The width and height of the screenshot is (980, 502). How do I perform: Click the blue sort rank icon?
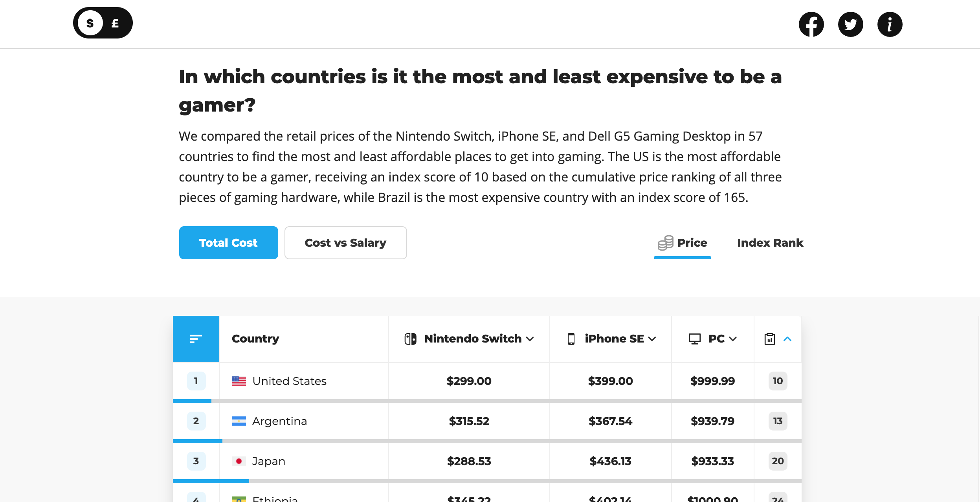(196, 339)
